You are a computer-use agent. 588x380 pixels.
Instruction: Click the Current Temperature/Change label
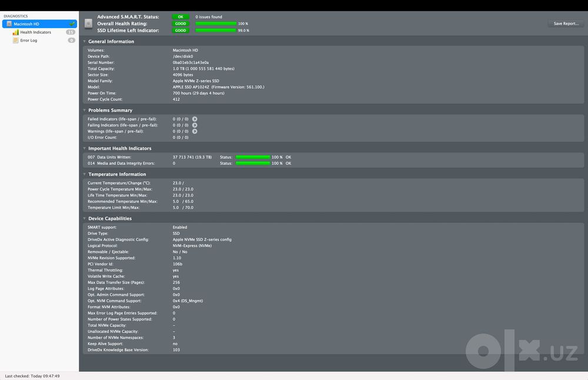[119, 183]
